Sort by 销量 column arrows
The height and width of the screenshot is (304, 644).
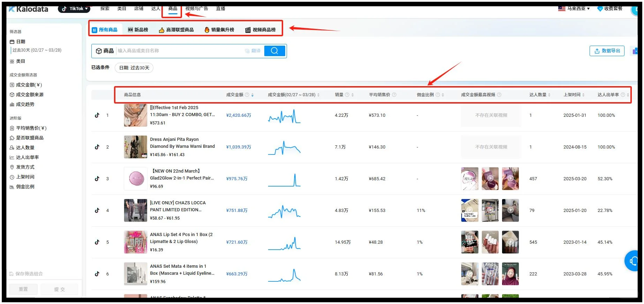coord(353,95)
